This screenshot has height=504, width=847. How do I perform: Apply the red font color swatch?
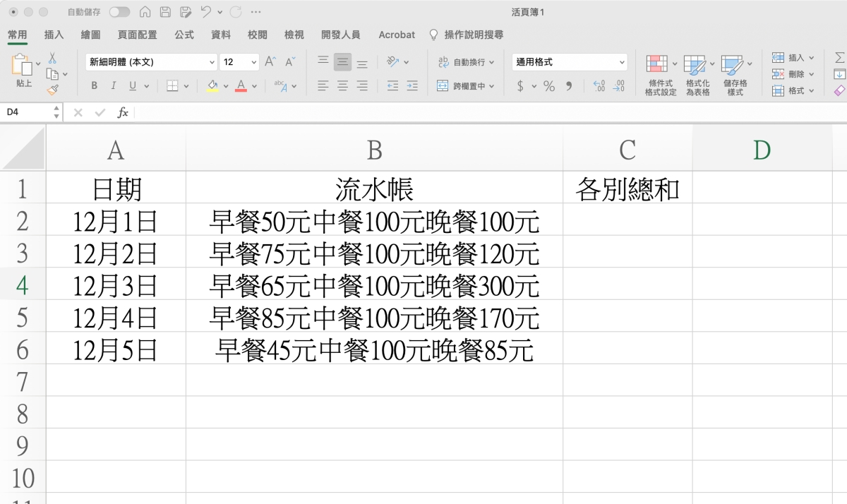241,86
